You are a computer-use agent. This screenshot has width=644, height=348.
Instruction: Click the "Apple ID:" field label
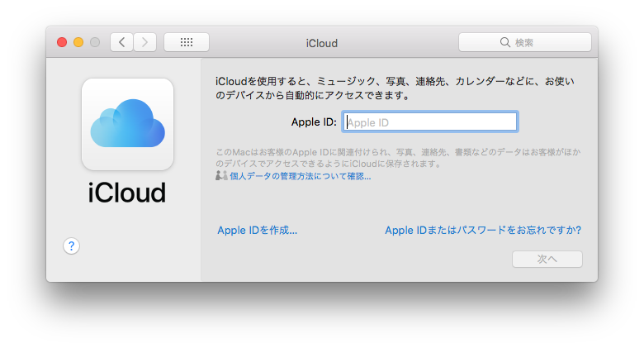pyautogui.click(x=314, y=122)
